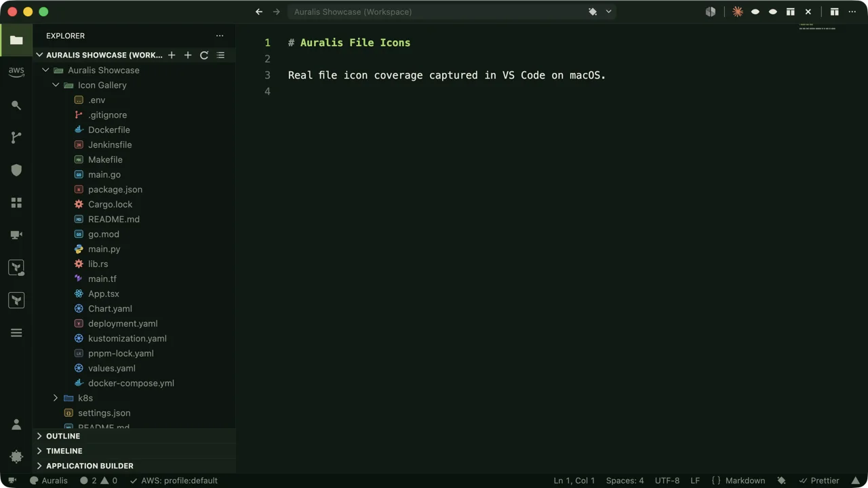Open the chevron dropdown in command center
Screen dimensions: 868x488
coord(608,12)
